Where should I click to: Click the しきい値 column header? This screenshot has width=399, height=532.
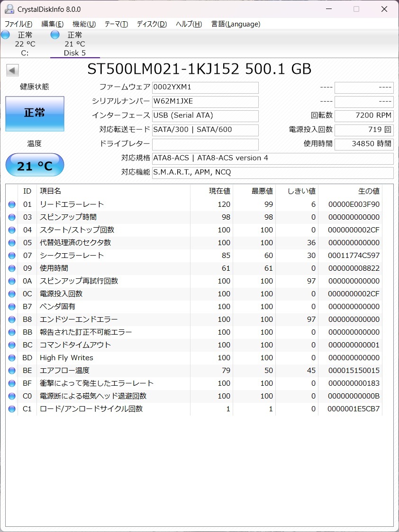(x=297, y=191)
